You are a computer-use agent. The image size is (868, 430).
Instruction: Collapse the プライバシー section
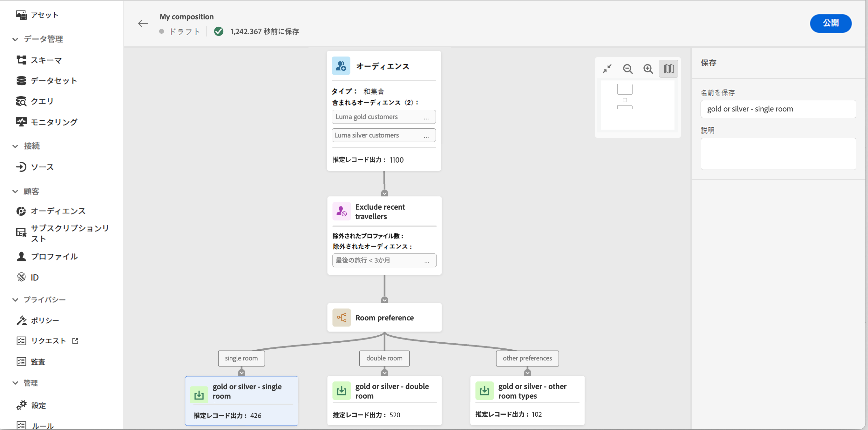click(x=15, y=300)
